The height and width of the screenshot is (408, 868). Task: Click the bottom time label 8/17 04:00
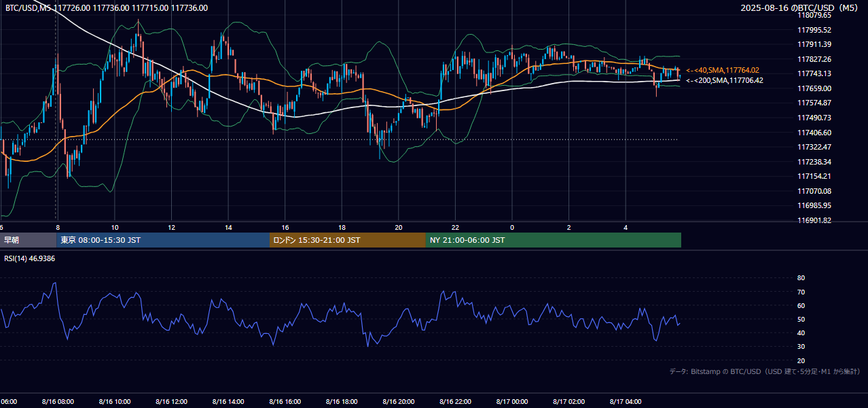click(626, 402)
